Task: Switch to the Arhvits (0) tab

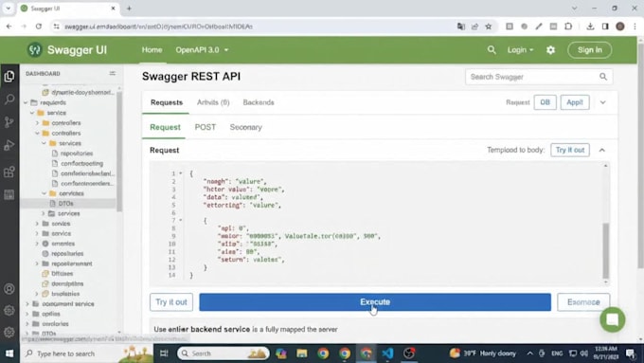Action: (213, 102)
